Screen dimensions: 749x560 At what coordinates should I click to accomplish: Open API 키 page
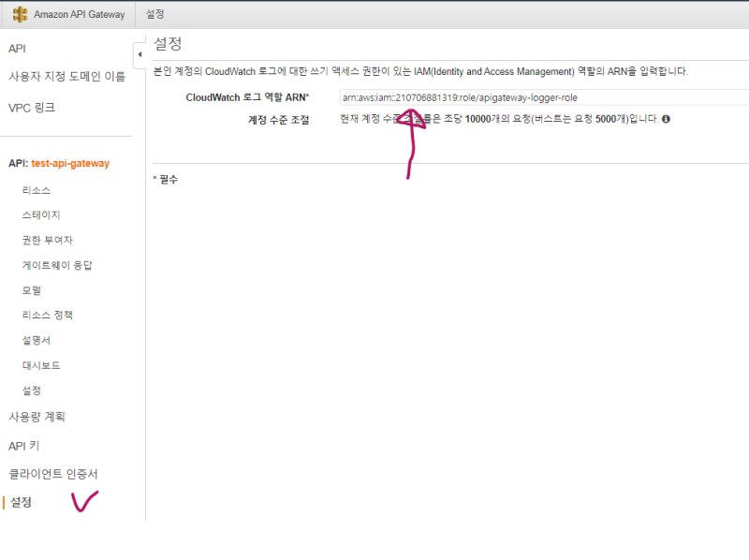[24, 446]
